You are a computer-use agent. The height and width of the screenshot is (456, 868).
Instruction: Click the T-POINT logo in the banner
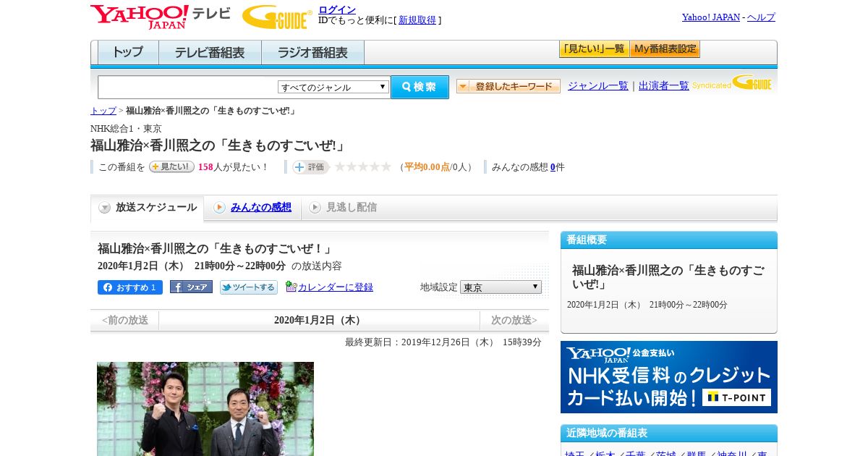[x=736, y=397]
